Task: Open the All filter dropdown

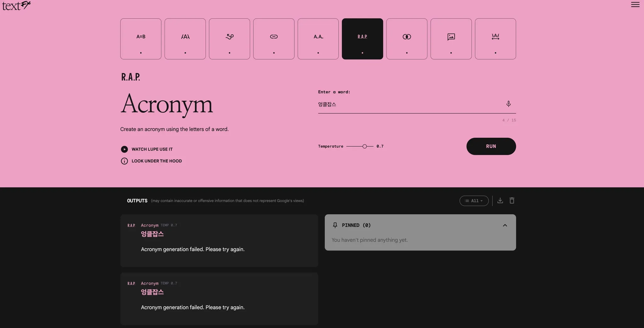Action: 474,201
